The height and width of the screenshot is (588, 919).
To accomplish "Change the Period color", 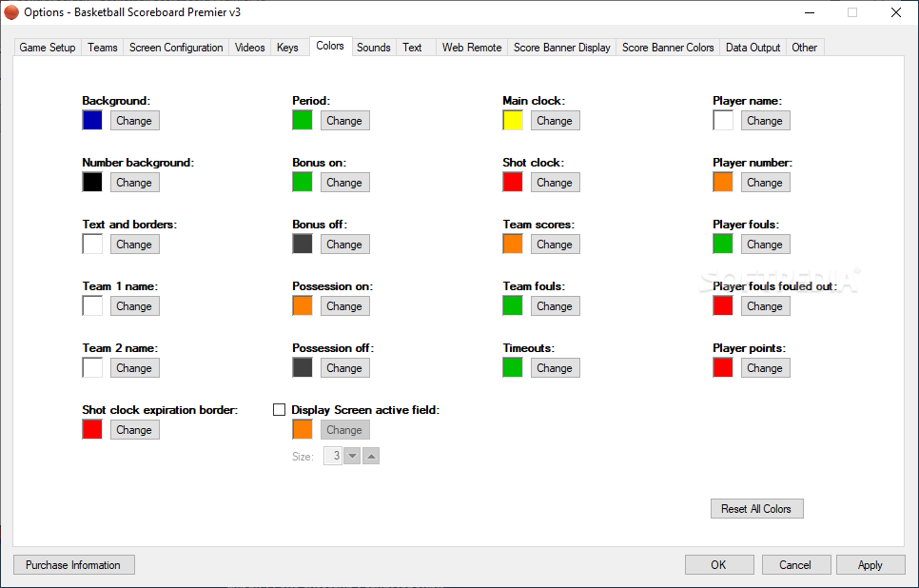I will point(345,121).
